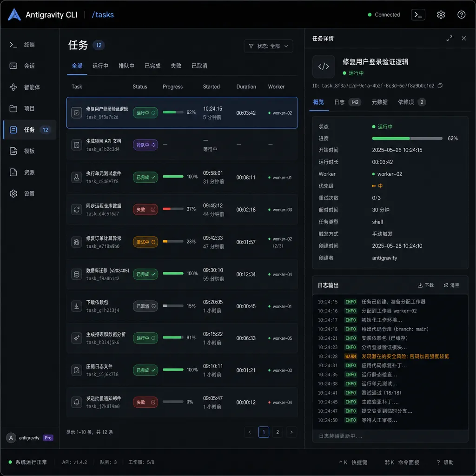Open the 状态: 全部 filter dropdown
Screen dimensions: 476x476
(268, 46)
